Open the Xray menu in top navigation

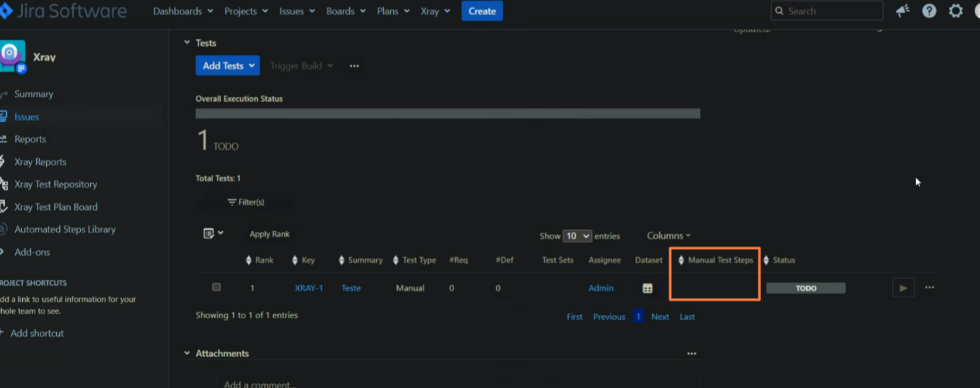click(435, 11)
